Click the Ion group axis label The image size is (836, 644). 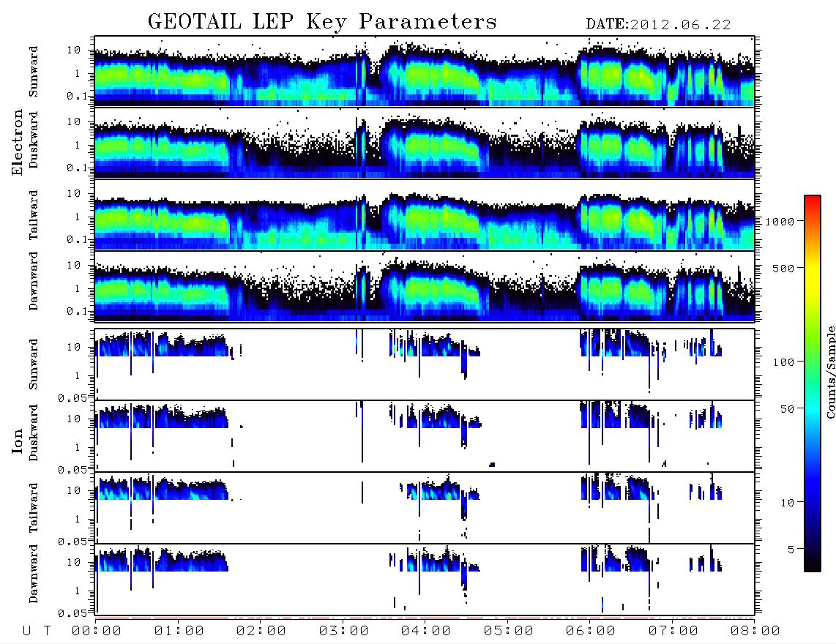click(x=17, y=441)
